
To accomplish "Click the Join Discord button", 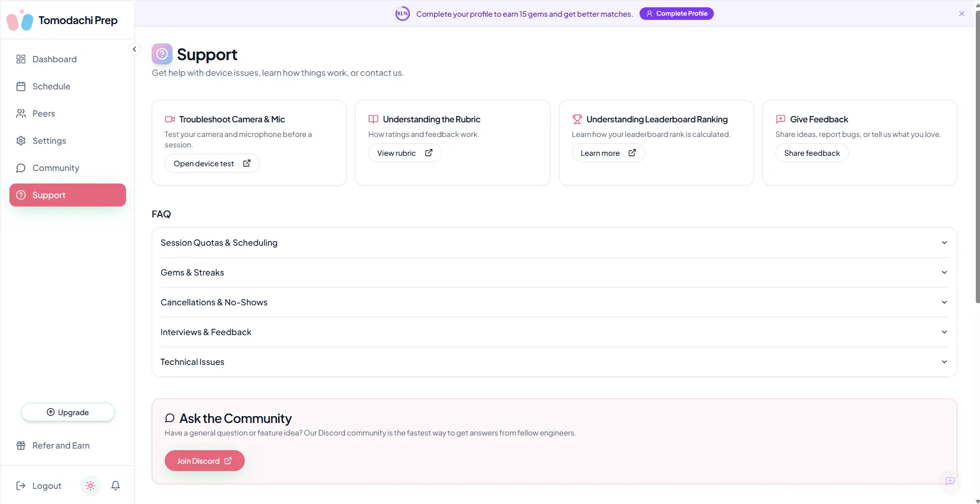I will click(204, 461).
